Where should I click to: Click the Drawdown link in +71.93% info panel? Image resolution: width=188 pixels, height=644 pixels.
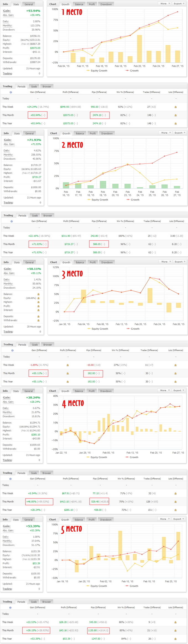click(10, 159)
